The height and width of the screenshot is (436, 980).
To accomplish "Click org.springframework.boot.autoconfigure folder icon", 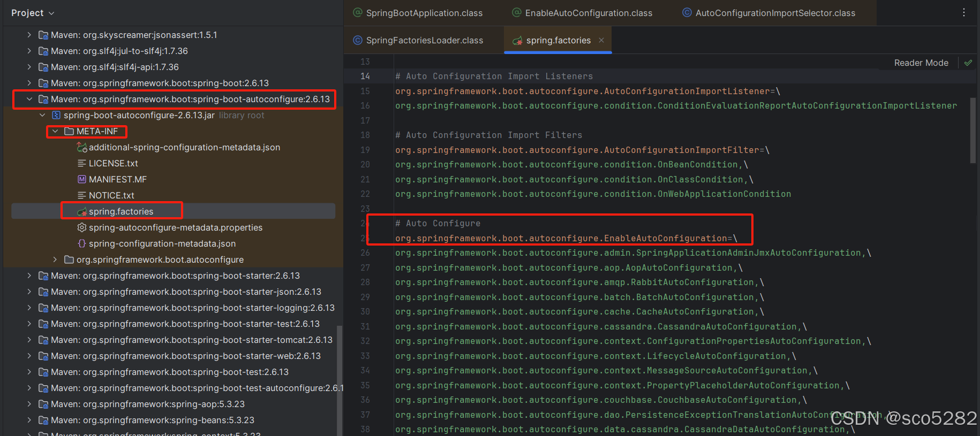I will 69,259.
